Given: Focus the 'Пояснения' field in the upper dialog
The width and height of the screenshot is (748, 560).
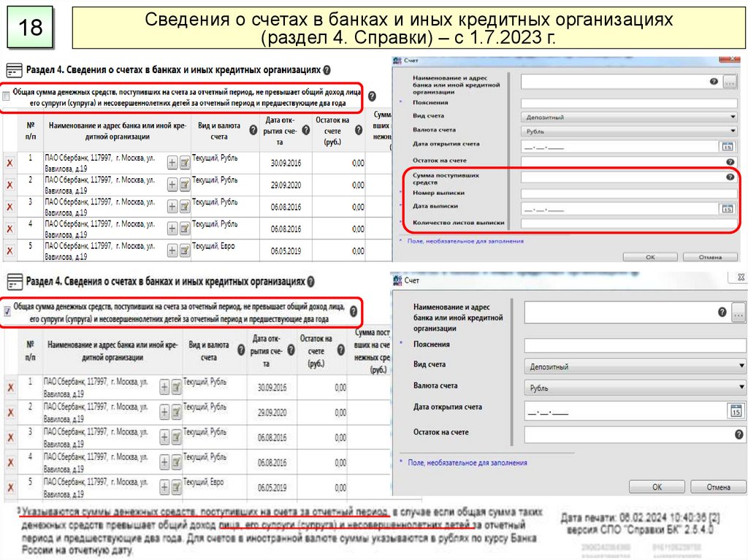Looking at the screenshot, I should pyautogui.click(x=629, y=102).
